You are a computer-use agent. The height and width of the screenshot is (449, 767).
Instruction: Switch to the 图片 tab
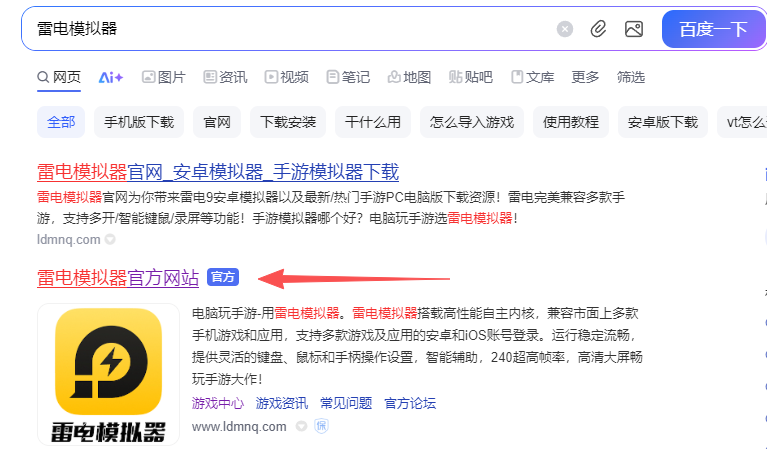click(x=163, y=77)
